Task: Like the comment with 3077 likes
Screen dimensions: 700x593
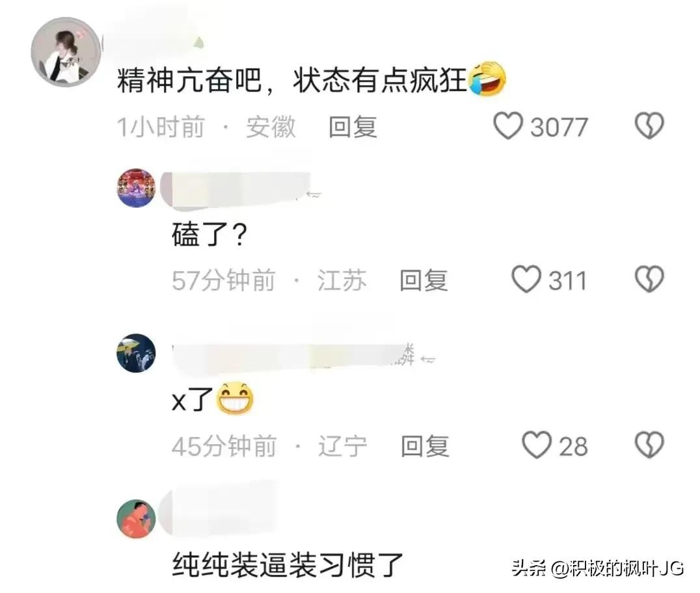Action: (508, 126)
